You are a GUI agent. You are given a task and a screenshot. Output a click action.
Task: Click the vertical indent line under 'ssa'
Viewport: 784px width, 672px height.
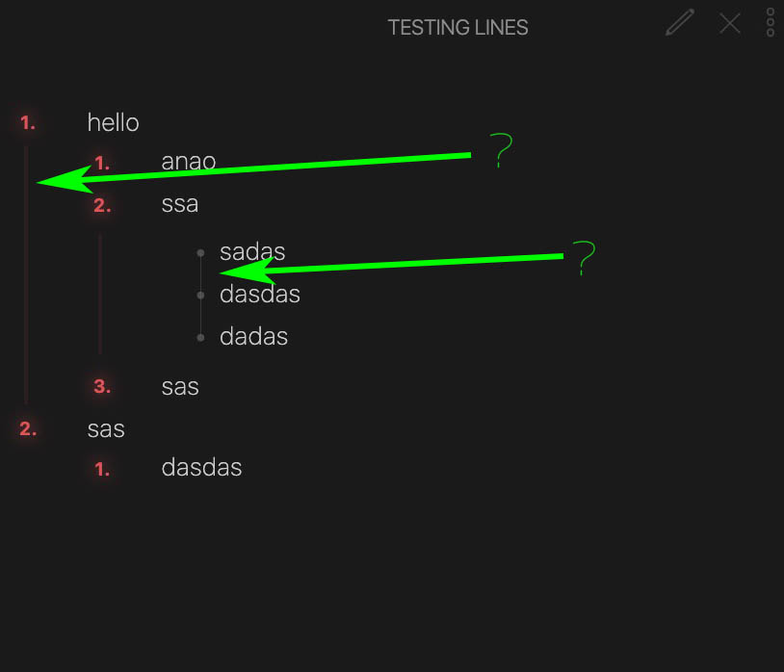click(x=100, y=294)
